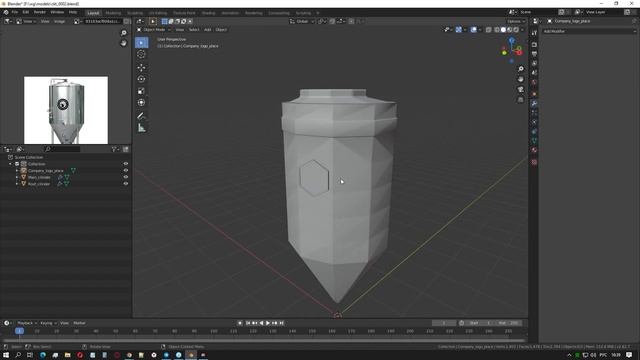The image size is (640, 360).
Task: Open the File menu
Action: pos(15,12)
